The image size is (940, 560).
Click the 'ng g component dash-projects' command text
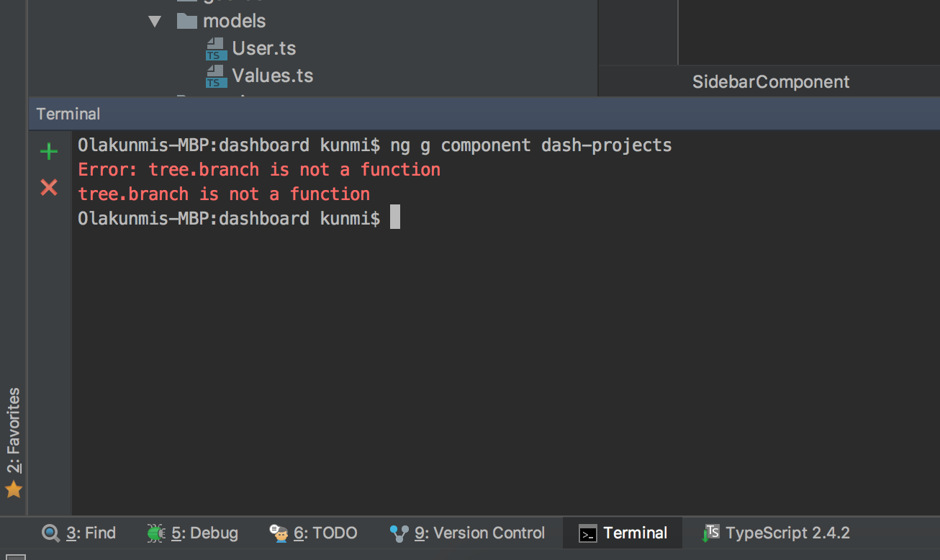coord(530,145)
